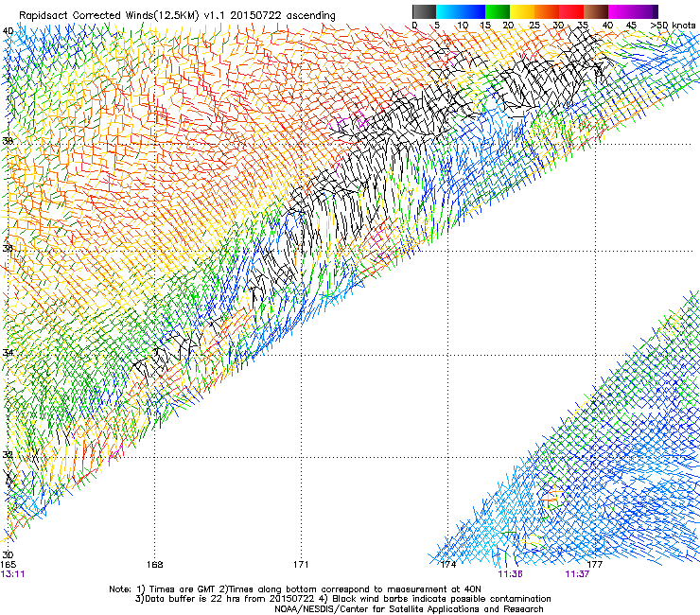Click legend tick label '45'
This screenshot has height=615, width=700.
pos(631,26)
